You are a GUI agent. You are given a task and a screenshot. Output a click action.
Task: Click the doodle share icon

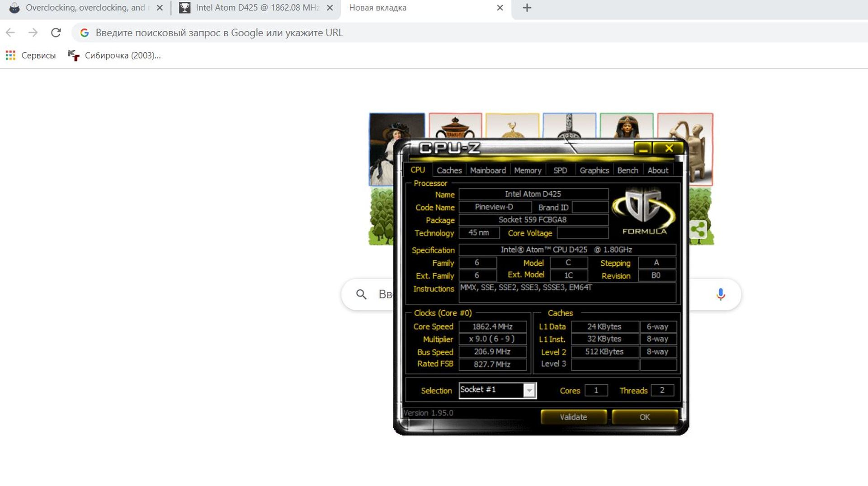pyautogui.click(x=698, y=230)
